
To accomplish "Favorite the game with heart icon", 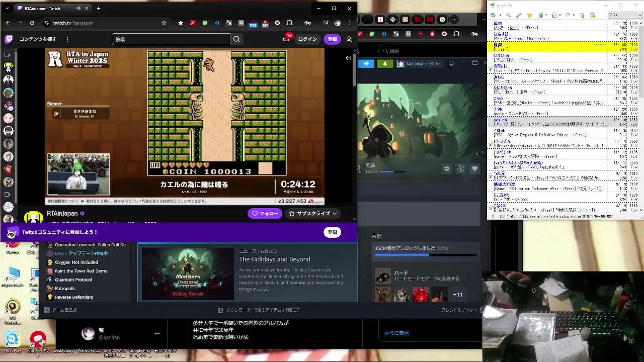I will 474,169.
